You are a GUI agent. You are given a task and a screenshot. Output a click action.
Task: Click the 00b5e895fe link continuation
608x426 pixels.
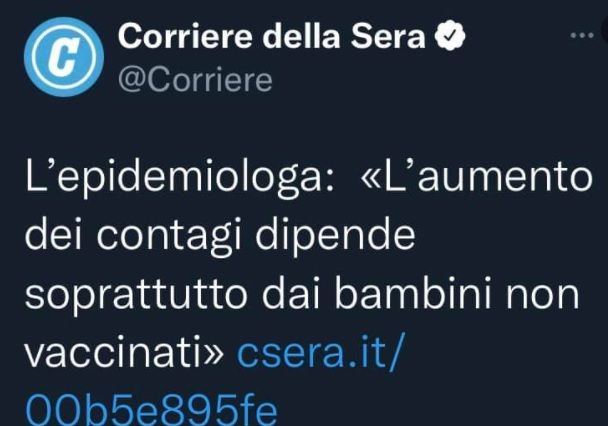point(151,410)
